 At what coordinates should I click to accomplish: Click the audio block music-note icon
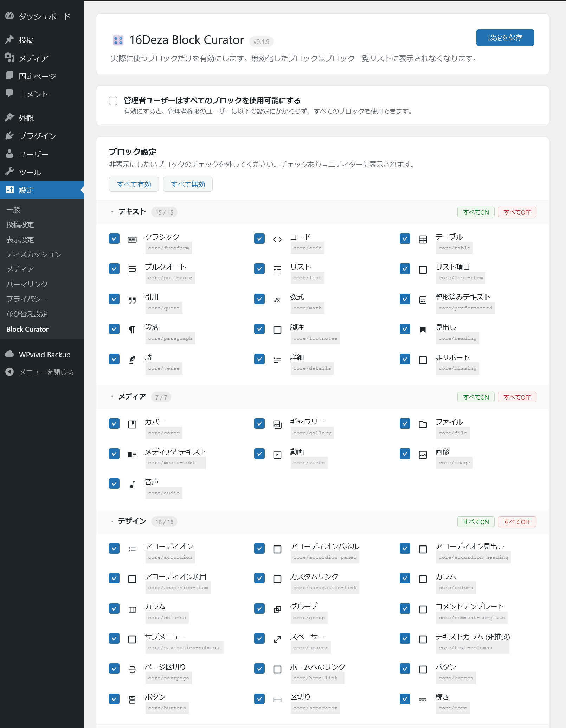[x=132, y=485]
